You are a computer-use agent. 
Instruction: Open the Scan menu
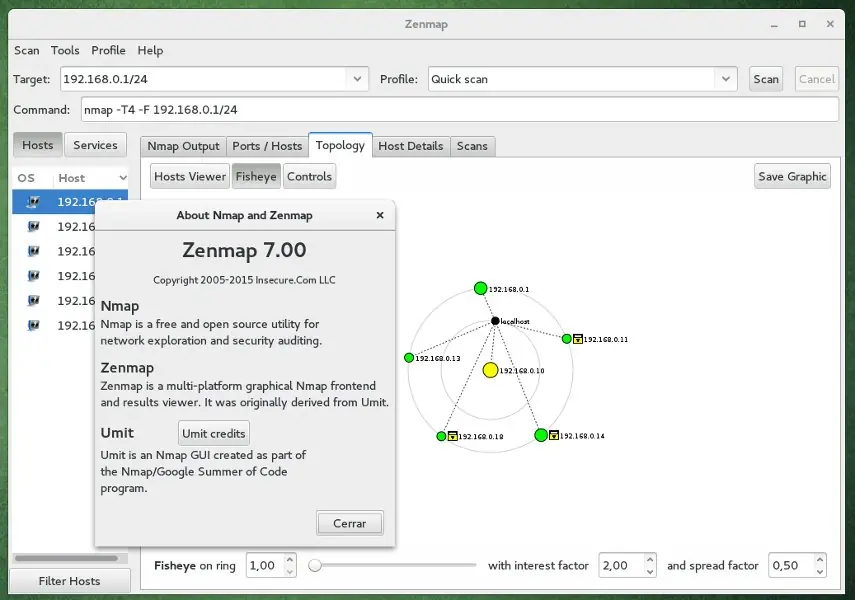tap(27, 50)
